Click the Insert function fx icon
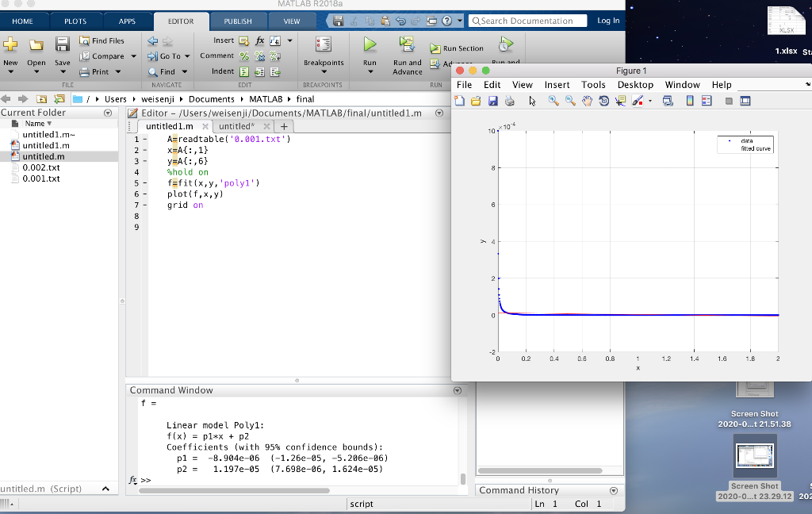Image resolution: width=812 pixels, height=514 pixels. point(259,40)
